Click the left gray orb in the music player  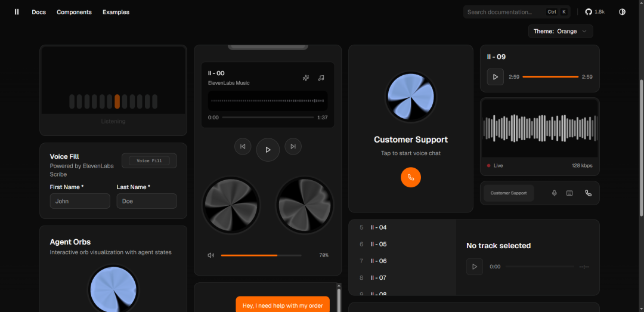point(231,205)
